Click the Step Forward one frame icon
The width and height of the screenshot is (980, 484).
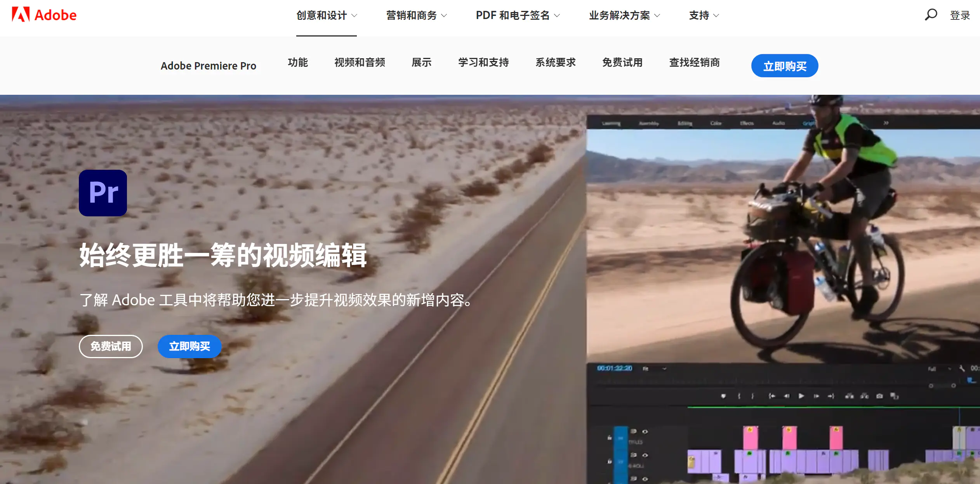point(816,396)
